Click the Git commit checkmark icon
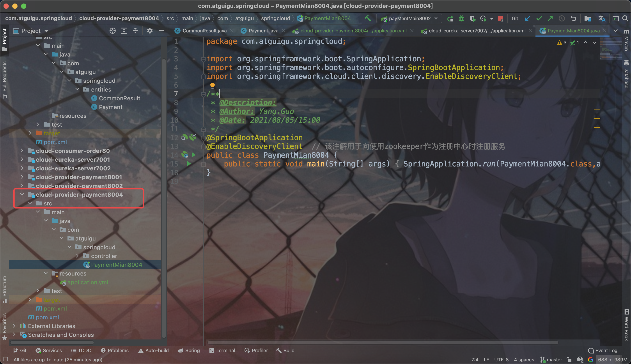Screen dimensions: 631x364 point(539,18)
